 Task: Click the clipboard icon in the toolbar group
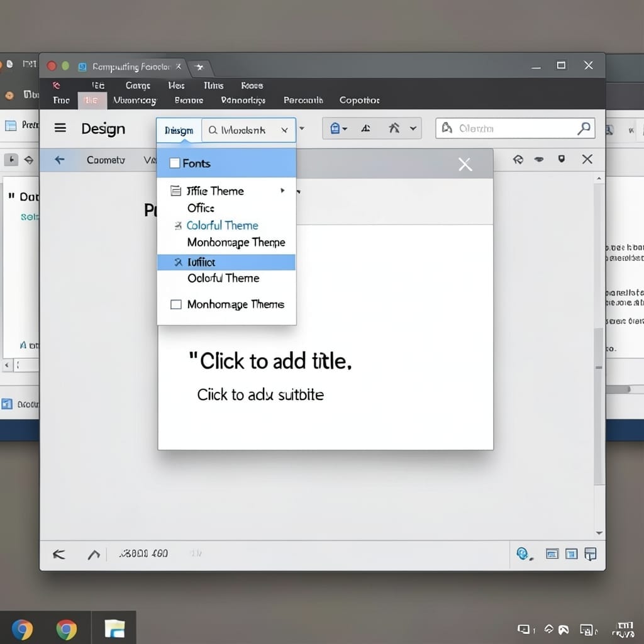[x=335, y=128]
